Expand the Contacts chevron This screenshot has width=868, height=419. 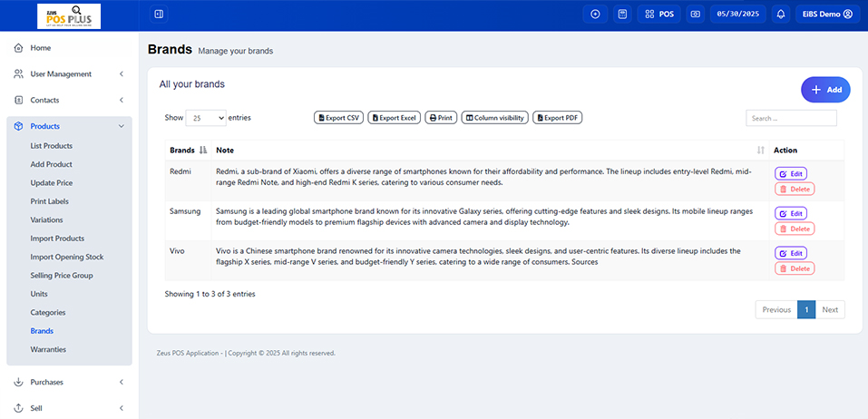pos(122,100)
